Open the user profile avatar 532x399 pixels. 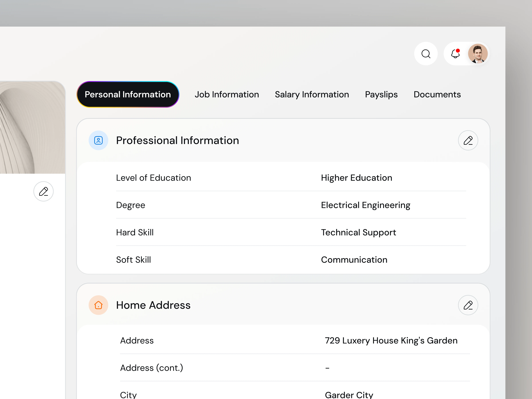coord(478,54)
